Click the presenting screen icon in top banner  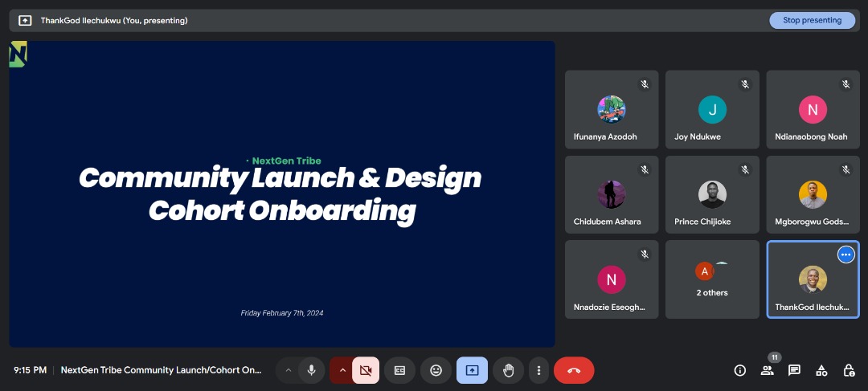point(25,20)
